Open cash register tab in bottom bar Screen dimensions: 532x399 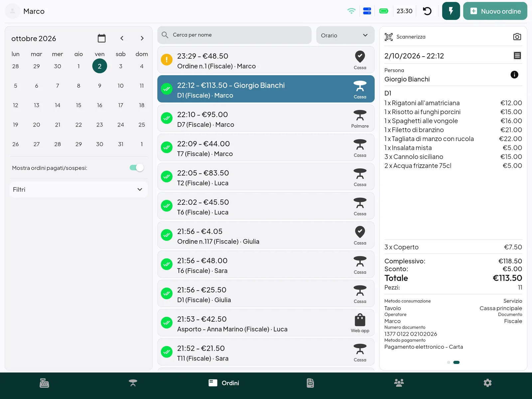pos(44,383)
